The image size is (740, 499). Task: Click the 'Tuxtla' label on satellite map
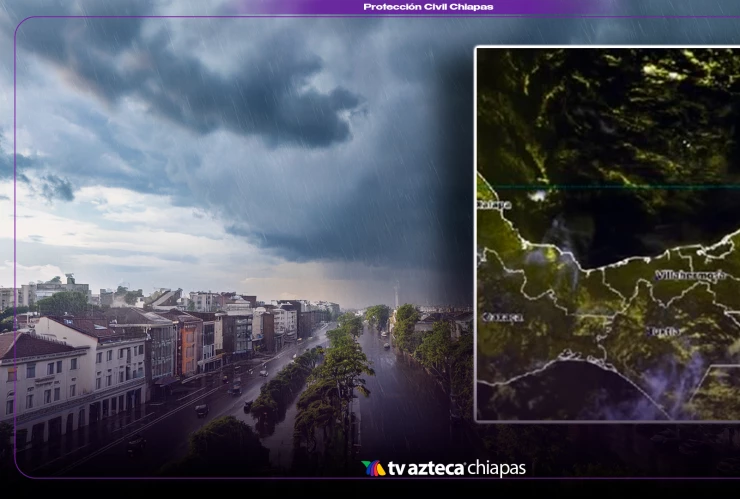point(665,331)
